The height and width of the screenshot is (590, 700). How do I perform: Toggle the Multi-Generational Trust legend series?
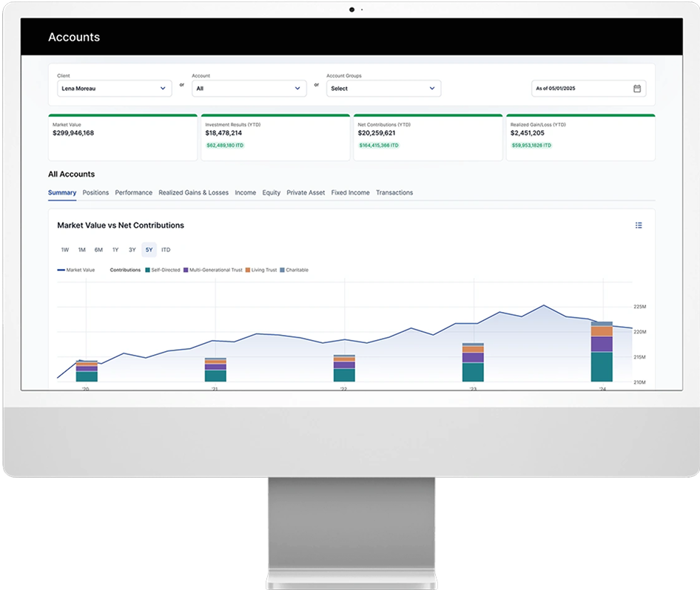click(x=212, y=271)
